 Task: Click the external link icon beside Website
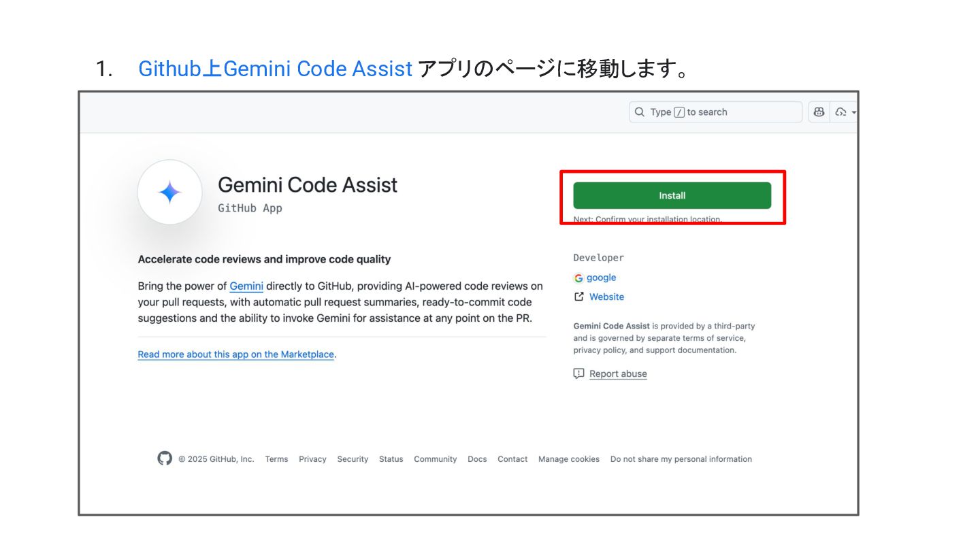point(579,297)
